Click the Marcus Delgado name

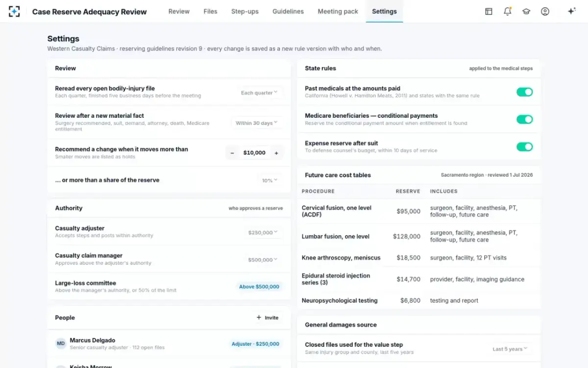tap(93, 340)
